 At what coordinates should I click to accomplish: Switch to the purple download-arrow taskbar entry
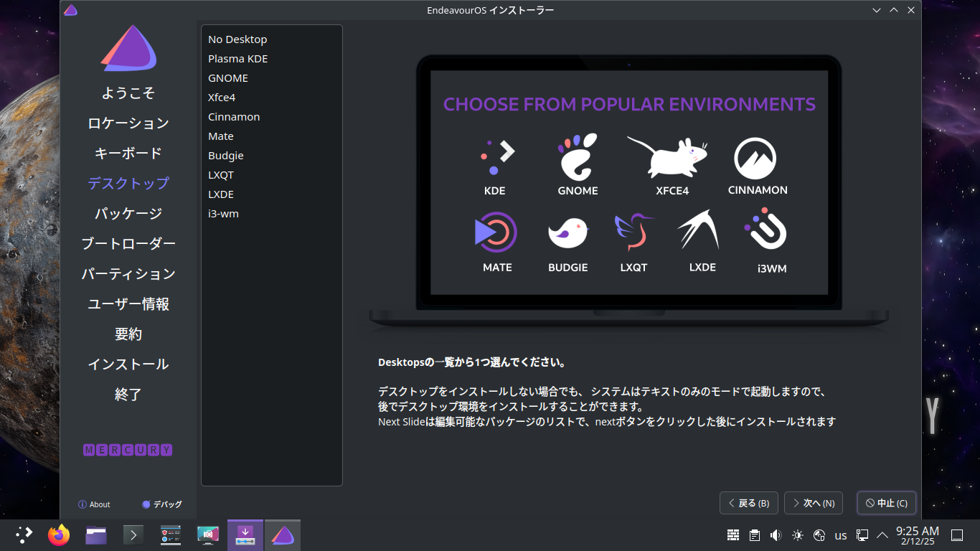245,534
